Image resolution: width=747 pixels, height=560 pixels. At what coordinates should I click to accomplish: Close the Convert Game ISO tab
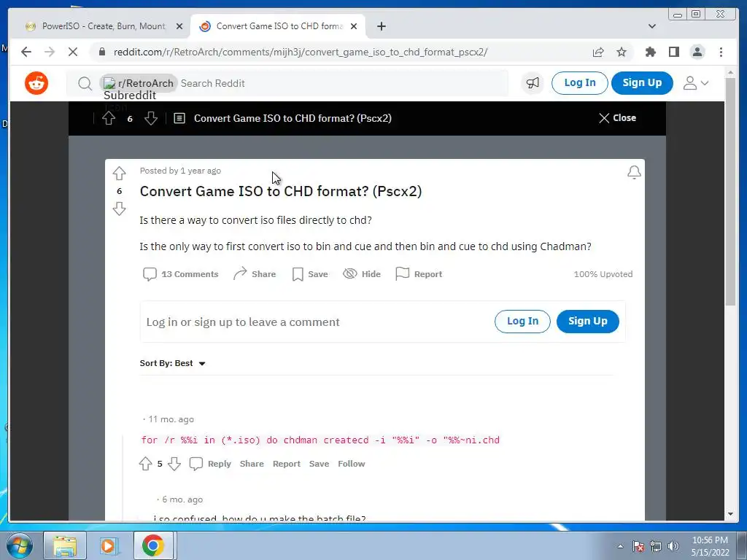click(354, 27)
